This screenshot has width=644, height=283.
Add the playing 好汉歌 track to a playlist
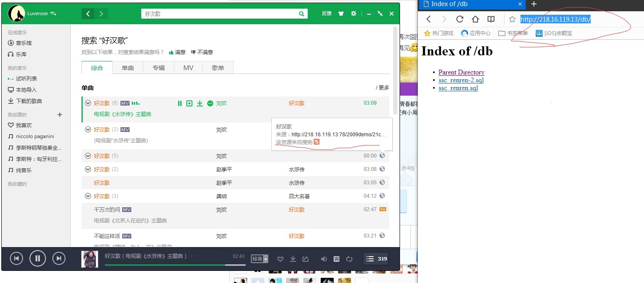click(189, 103)
